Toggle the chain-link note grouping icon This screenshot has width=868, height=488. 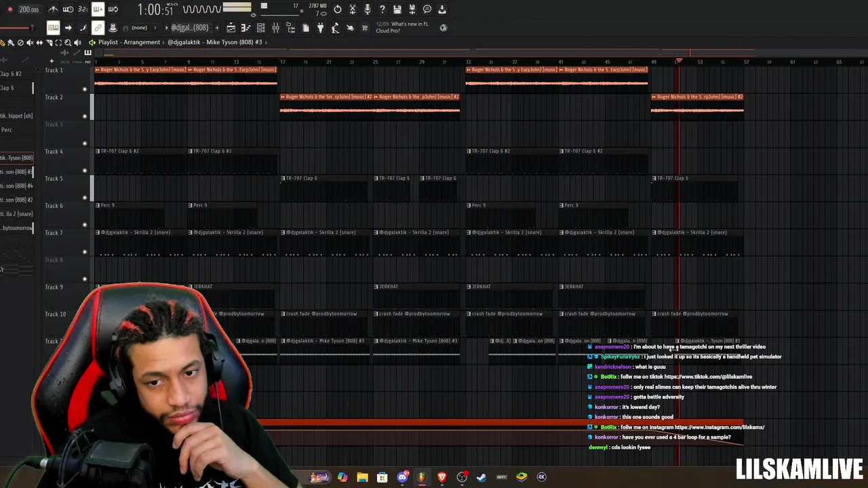pyautogui.click(x=98, y=28)
